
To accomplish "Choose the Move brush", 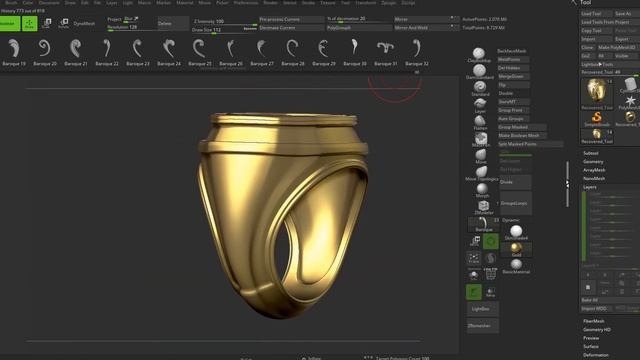I will (481, 156).
